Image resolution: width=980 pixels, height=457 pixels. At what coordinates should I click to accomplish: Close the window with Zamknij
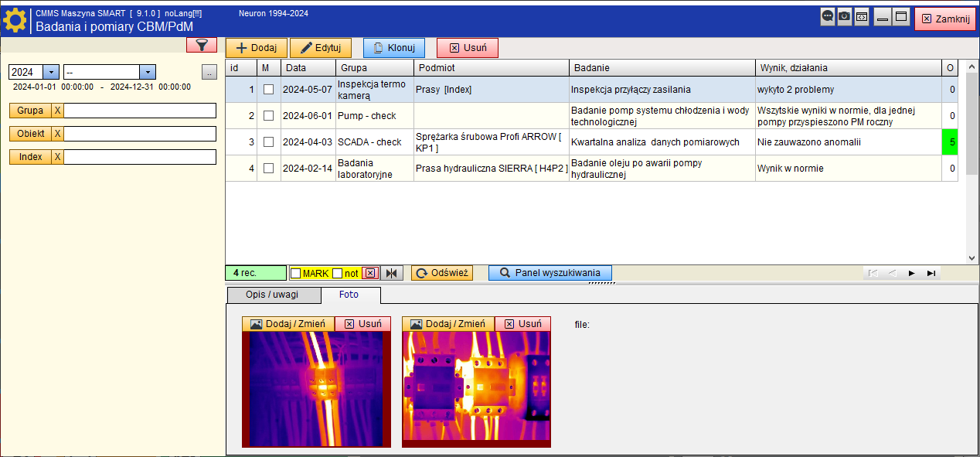coord(945,19)
